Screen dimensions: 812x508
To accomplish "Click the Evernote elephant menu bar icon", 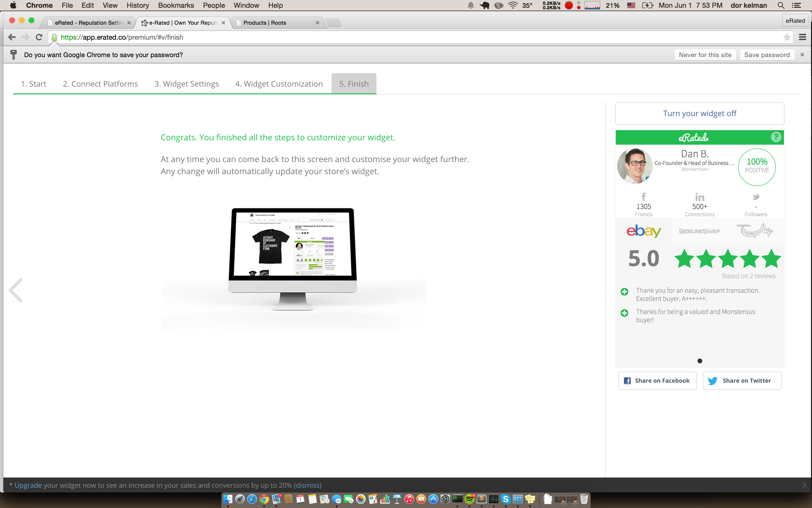I will click(484, 5).
